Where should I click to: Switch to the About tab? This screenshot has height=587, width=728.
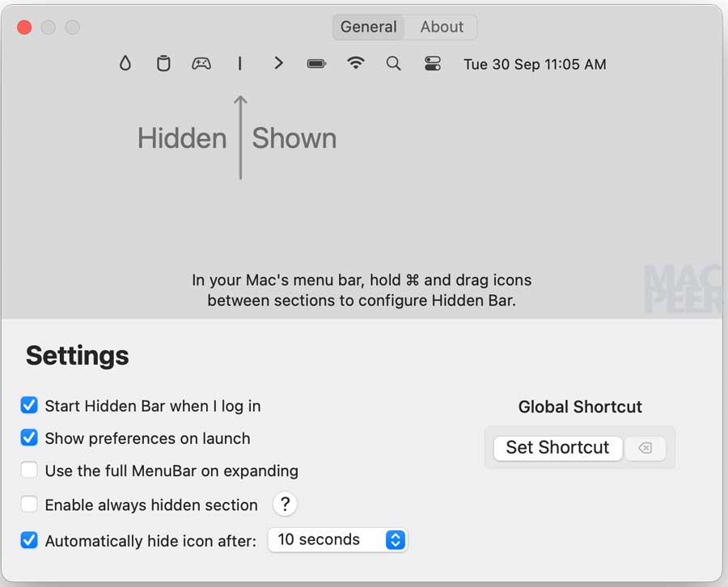(442, 27)
